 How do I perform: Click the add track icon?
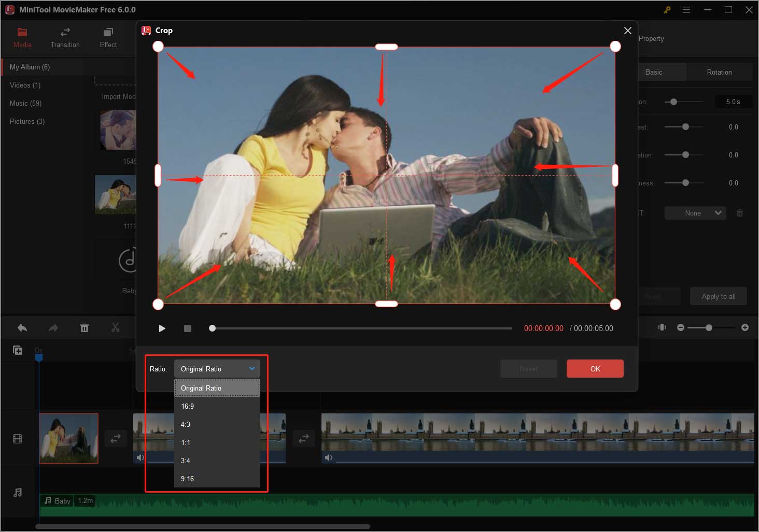click(x=18, y=351)
